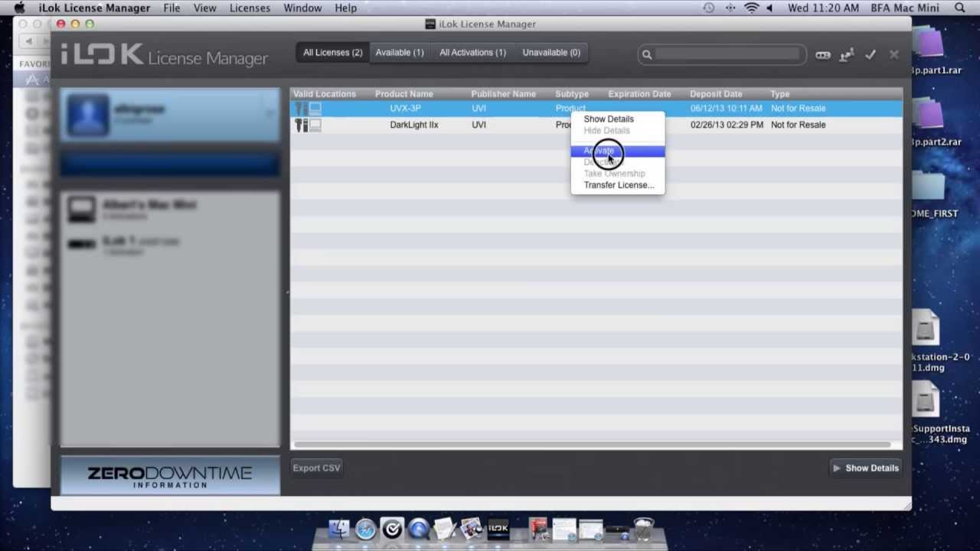The image size is (980, 551).
Task: Select the iLok USB device in sidebar
Action: (170, 244)
